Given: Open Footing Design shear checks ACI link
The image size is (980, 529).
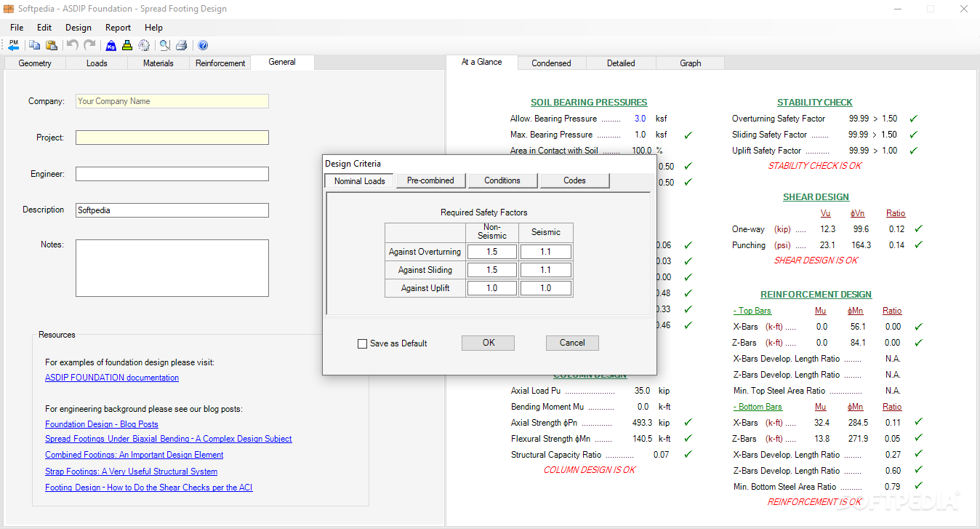Looking at the screenshot, I should point(149,488).
